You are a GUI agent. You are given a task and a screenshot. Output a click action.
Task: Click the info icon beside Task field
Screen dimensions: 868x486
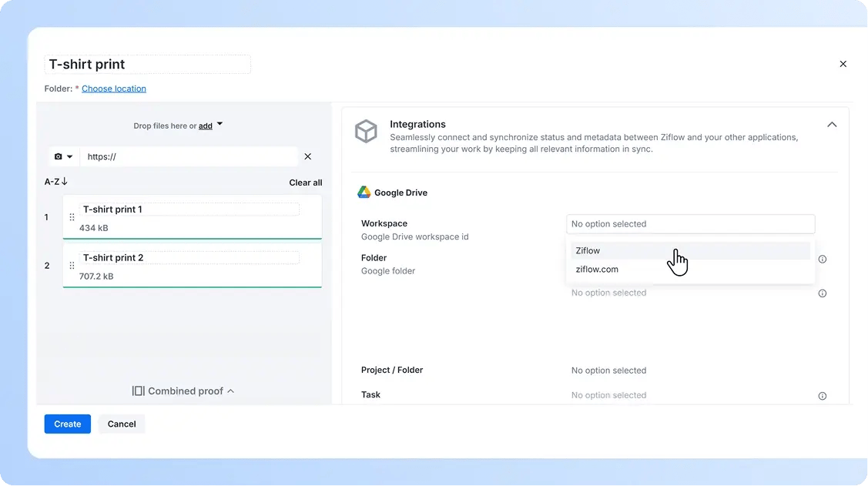pyautogui.click(x=822, y=396)
